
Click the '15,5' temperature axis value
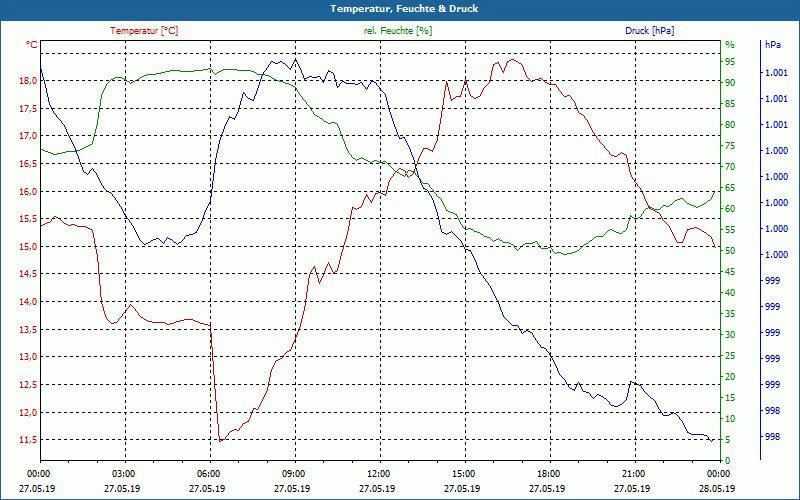[x=29, y=219]
